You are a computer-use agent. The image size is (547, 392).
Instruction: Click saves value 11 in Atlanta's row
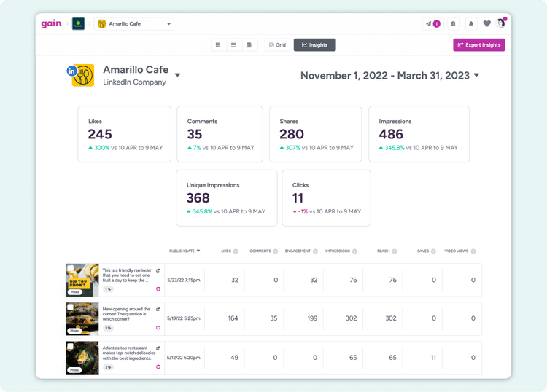[433, 358]
